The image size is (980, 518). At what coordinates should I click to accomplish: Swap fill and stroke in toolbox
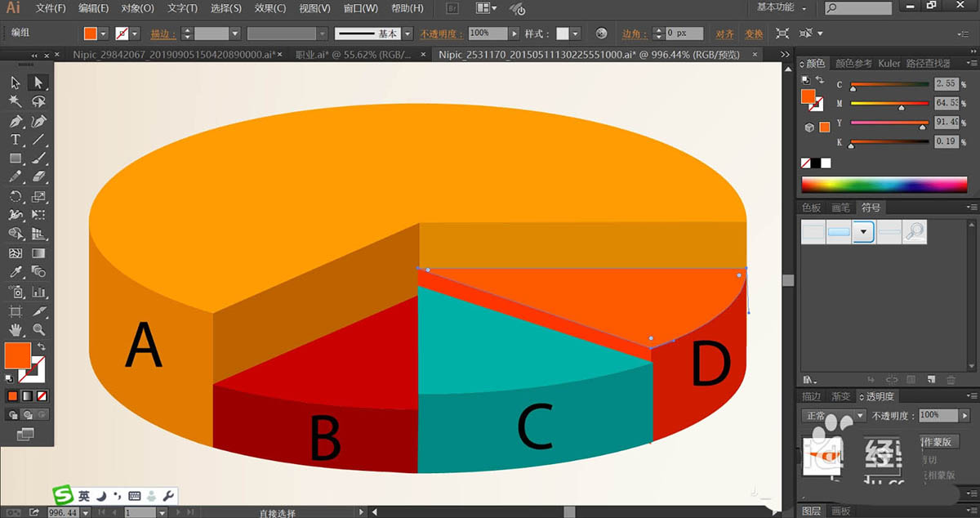42,348
